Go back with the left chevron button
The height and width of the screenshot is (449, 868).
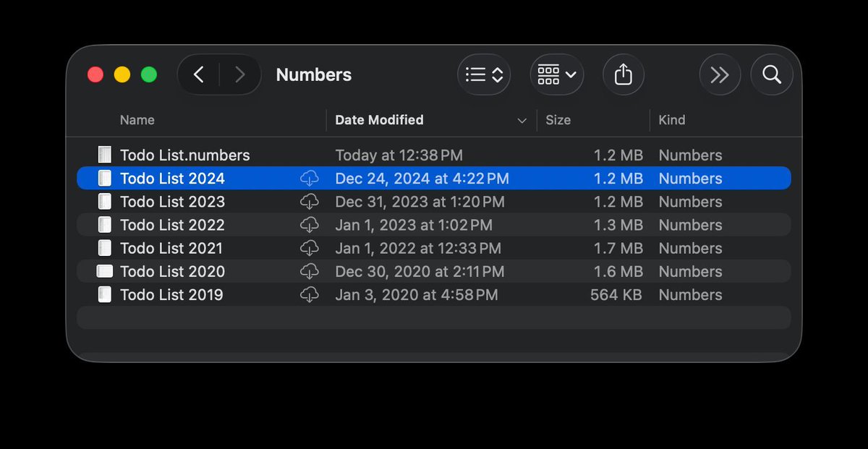coord(199,74)
